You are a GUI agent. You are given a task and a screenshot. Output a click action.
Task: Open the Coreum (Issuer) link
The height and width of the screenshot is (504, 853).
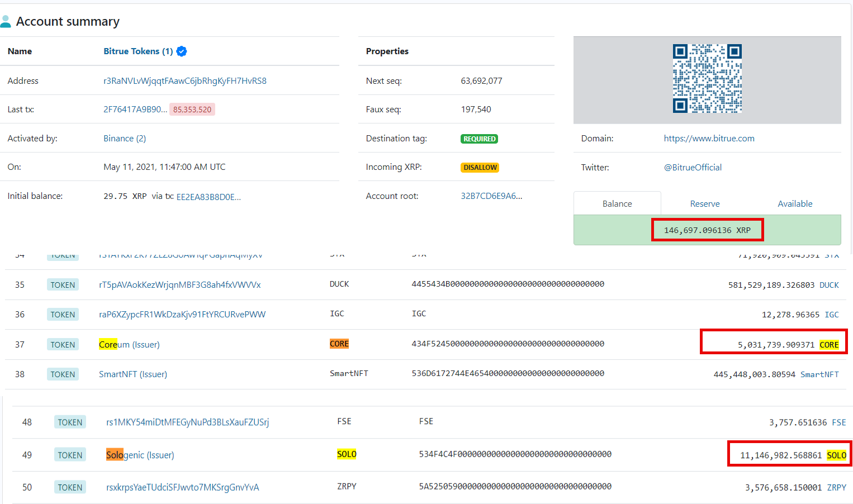(129, 345)
